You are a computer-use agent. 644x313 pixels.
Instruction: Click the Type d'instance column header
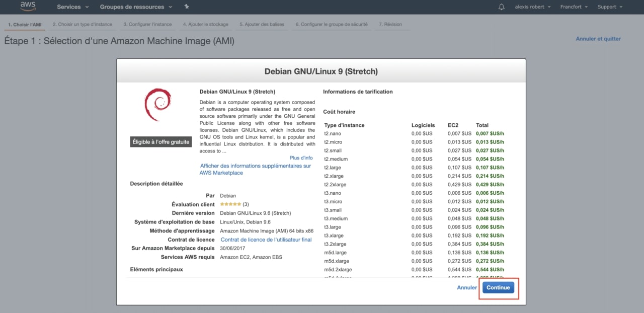(x=344, y=125)
